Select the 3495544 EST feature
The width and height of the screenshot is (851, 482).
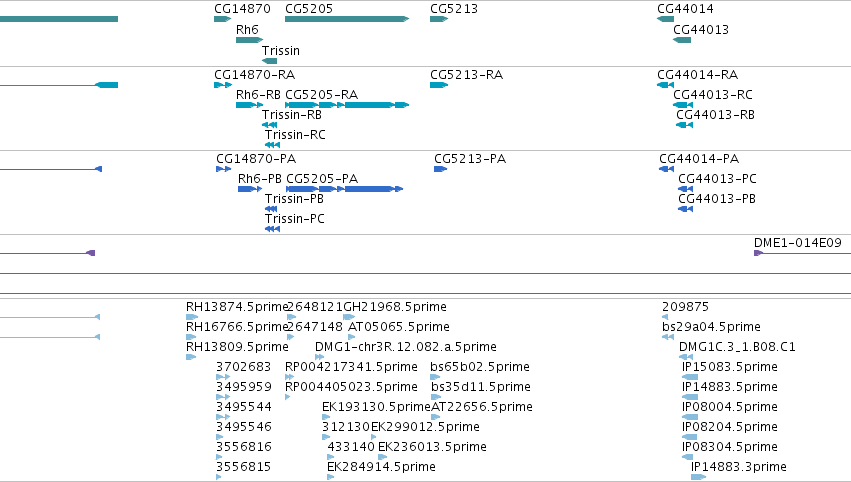[x=223, y=417]
